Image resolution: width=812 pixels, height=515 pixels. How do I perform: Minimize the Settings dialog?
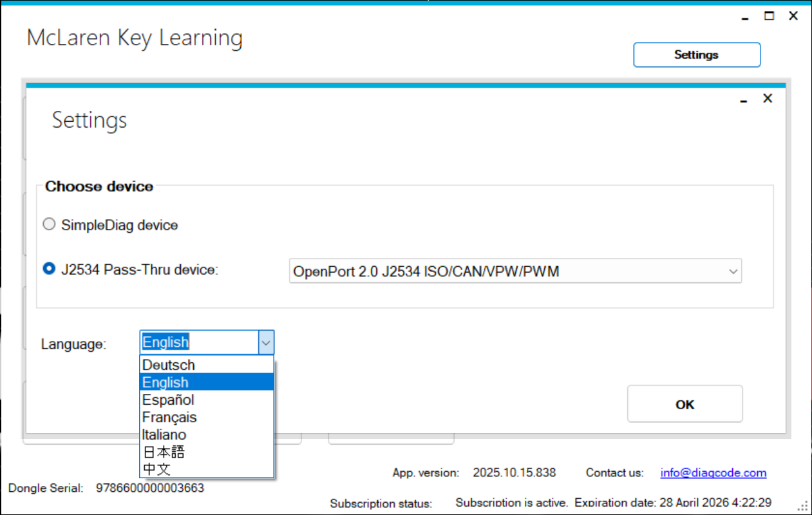pyautogui.click(x=744, y=100)
